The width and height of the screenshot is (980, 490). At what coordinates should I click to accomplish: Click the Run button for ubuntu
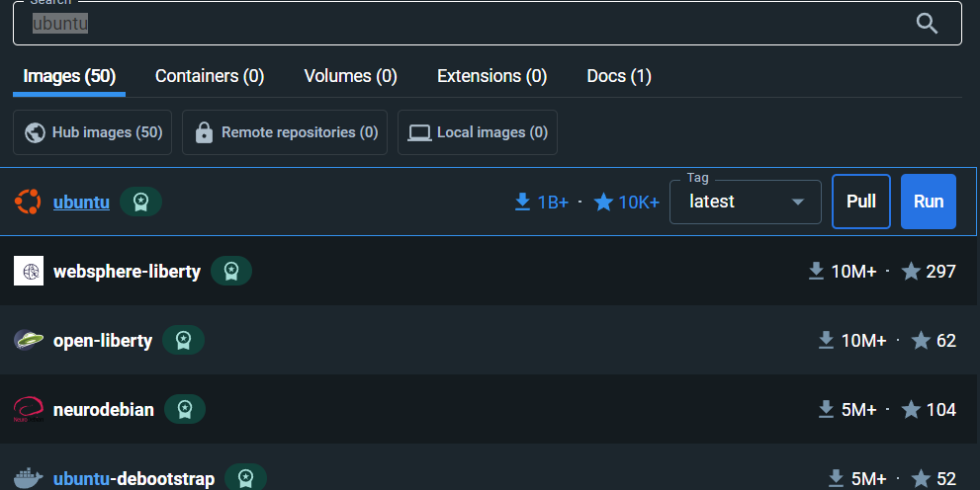point(929,202)
